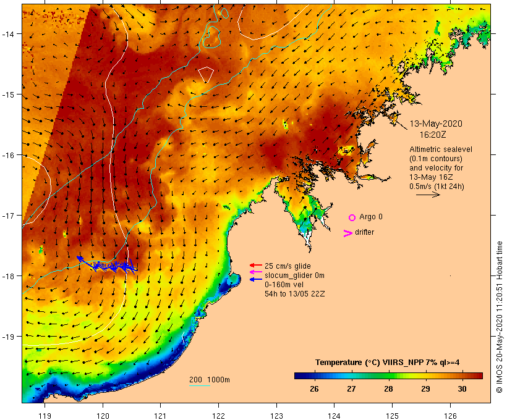Click the 'drifter' label
This screenshot has height=420, width=507.
click(364, 232)
